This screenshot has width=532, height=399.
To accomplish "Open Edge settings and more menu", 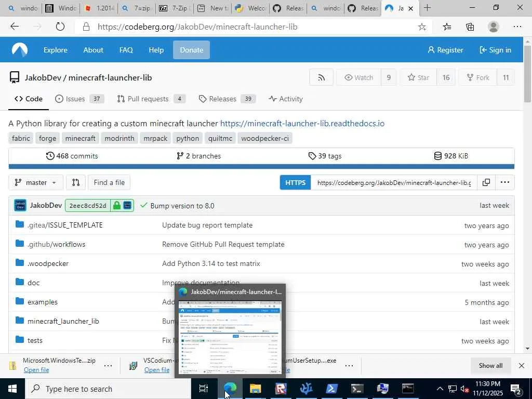I will click(x=517, y=27).
